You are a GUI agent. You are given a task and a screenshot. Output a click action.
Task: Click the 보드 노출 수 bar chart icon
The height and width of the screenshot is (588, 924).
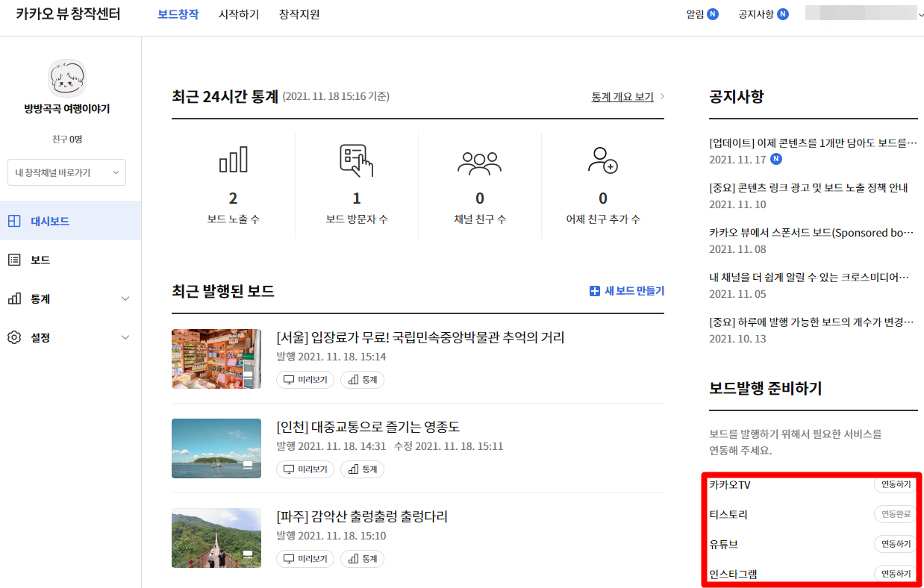(233, 159)
